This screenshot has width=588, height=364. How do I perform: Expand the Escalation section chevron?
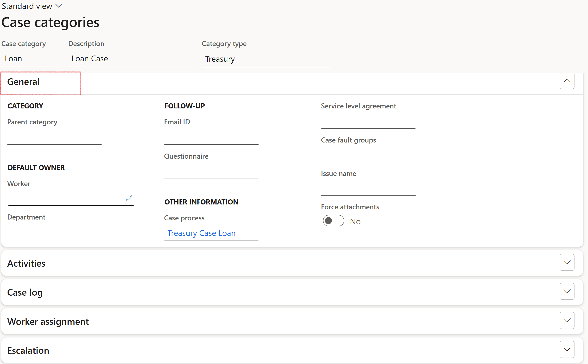(x=567, y=349)
